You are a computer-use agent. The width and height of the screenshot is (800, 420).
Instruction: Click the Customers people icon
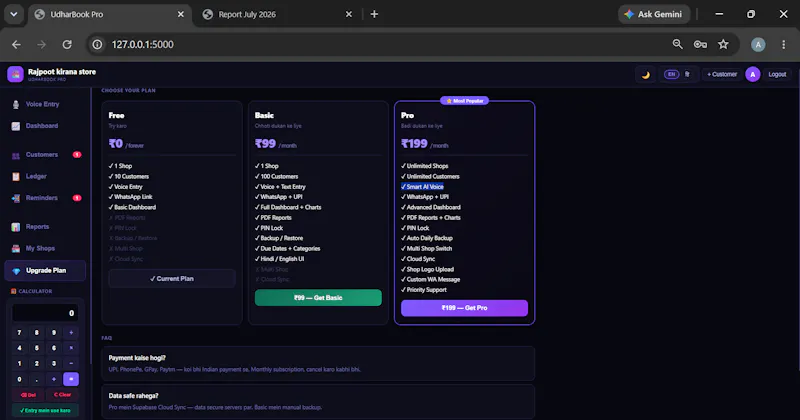coord(16,155)
